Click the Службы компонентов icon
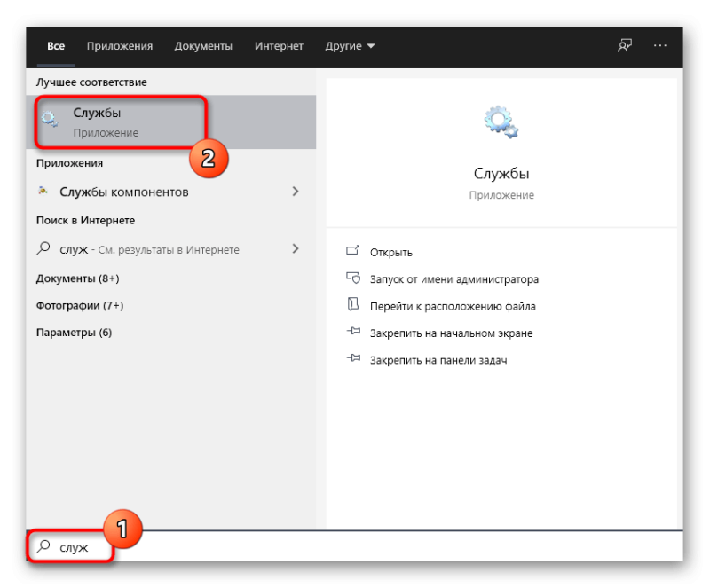Screen dimensions: 710x588 tap(43, 191)
